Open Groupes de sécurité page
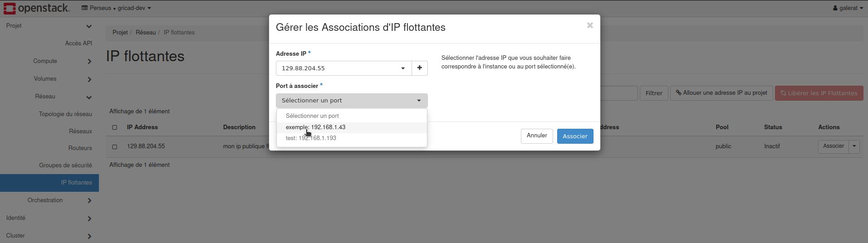 [65, 165]
